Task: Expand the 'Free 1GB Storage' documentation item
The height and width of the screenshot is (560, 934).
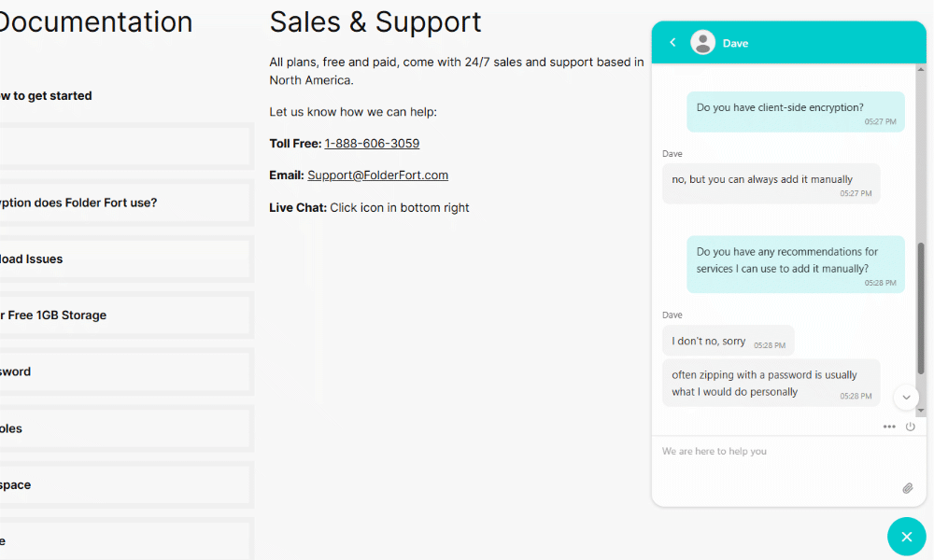Action: coord(125,315)
